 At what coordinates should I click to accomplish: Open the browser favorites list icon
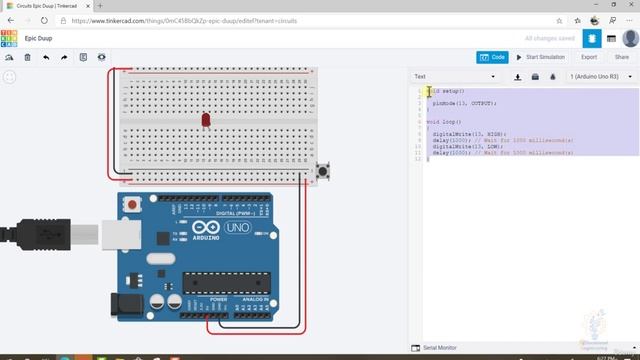point(577,21)
